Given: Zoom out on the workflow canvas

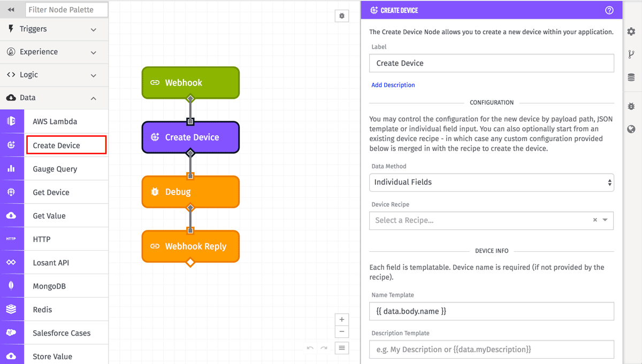Looking at the screenshot, I should (x=342, y=332).
